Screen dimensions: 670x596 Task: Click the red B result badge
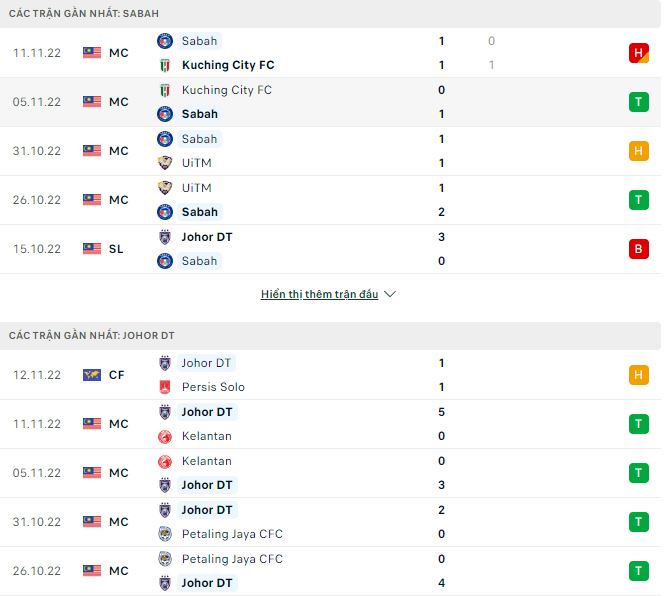pyautogui.click(x=638, y=249)
